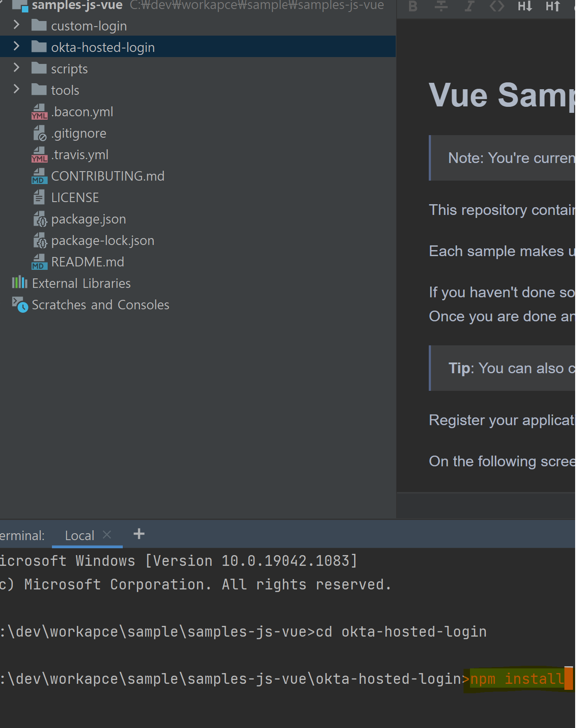Click the package-lock.json file icon

(40, 241)
